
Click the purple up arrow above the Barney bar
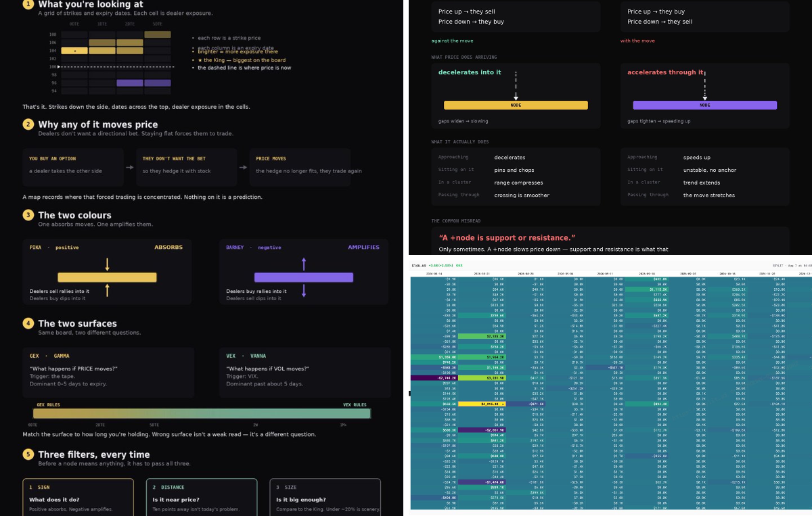click(304, 264)
